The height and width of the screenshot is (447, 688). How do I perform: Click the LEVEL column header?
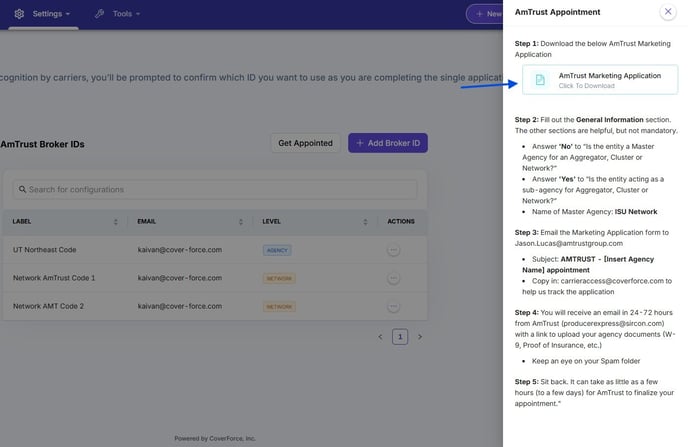point(271,222)
